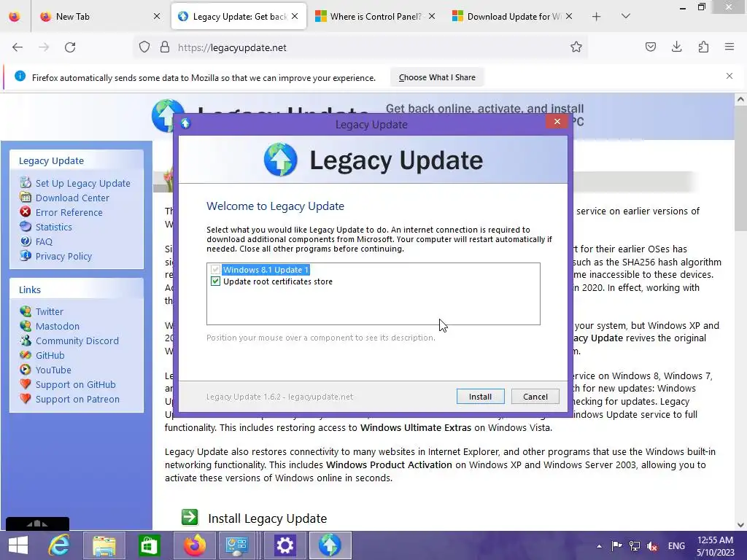Click the Action Center flag icon

pyautogui.click(x=616, y=546)
